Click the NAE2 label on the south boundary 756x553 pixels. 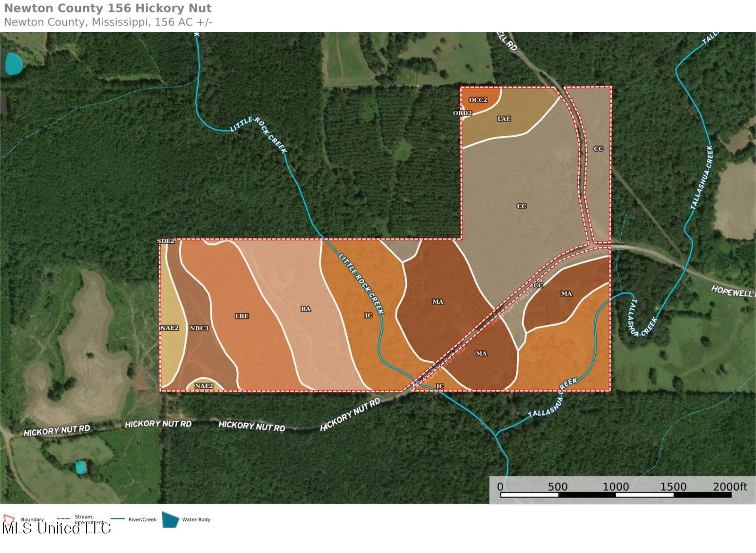(204, 386)
